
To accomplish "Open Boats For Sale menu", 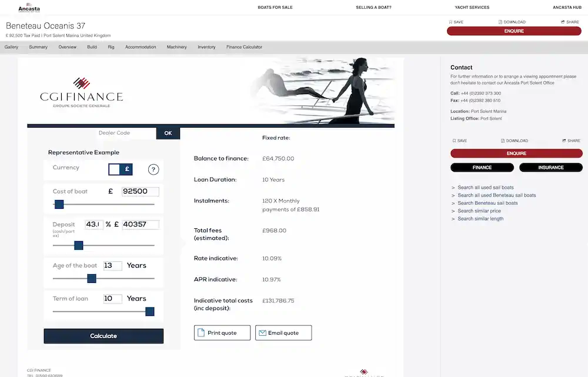I will coord(275,8).
